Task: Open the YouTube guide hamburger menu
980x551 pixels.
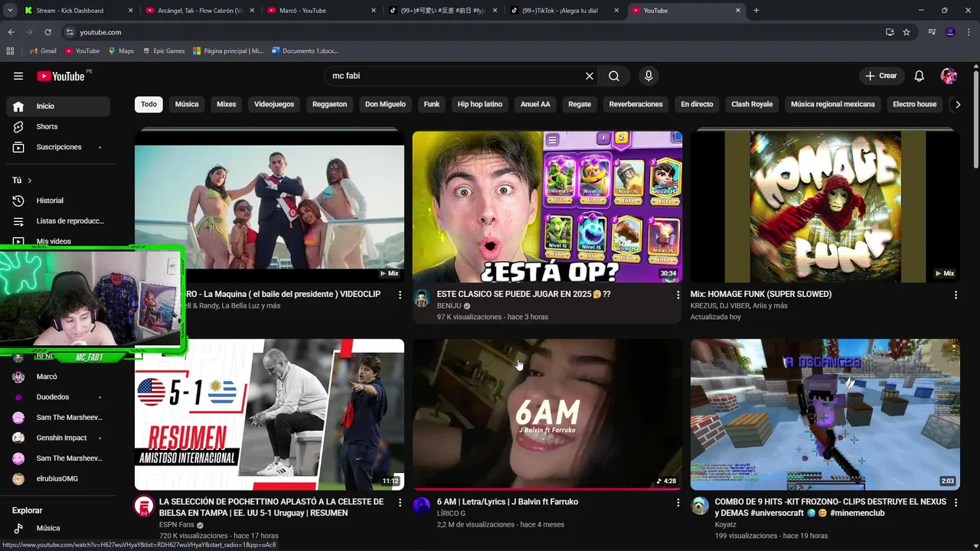Action: (18, 76)
